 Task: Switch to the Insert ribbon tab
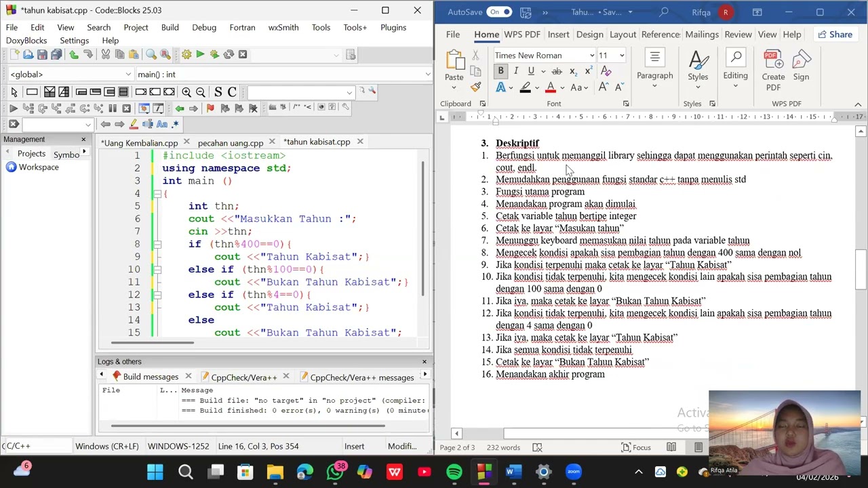(558, 35)
